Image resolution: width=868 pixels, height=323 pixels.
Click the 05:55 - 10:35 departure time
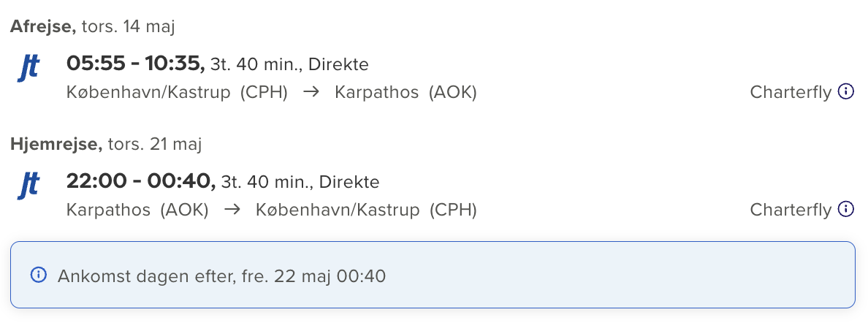point(135,64)
